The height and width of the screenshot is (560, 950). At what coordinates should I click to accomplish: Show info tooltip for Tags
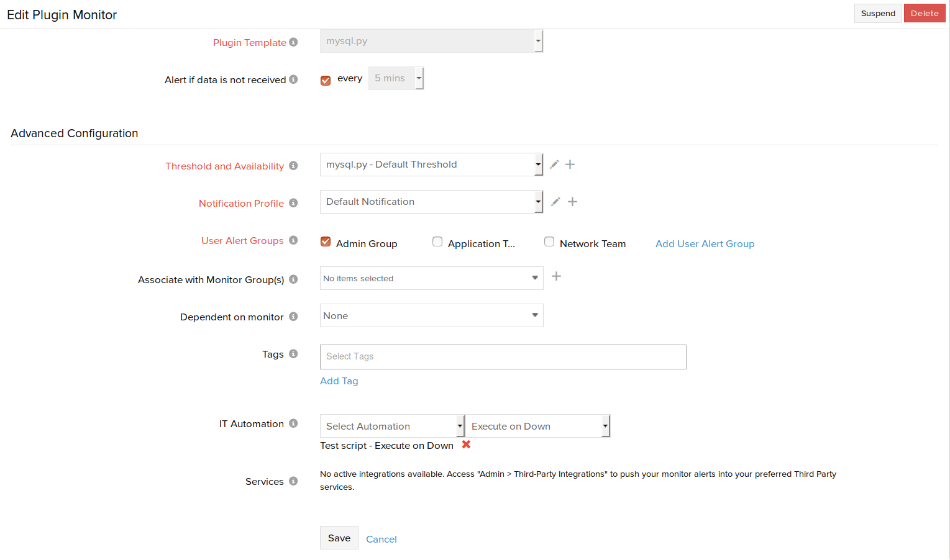point(293,354)
